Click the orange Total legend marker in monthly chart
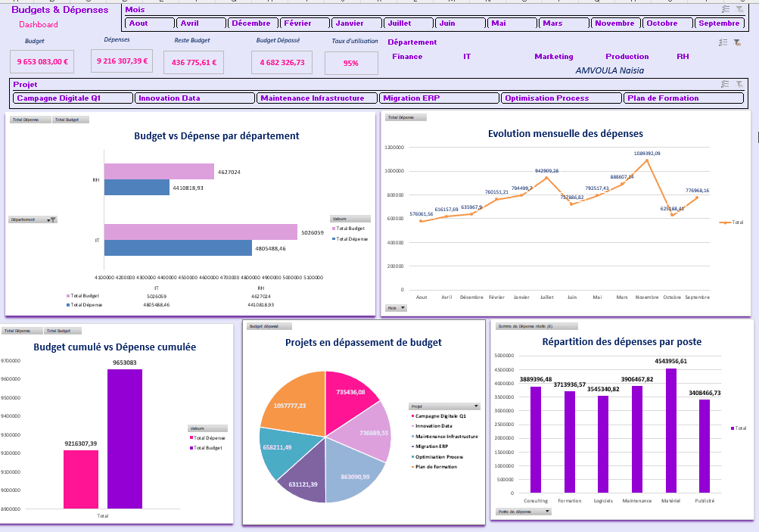Image resolution: width=759 pixels, height=532 pixels. pyautogui.click(x=726, y=222)
